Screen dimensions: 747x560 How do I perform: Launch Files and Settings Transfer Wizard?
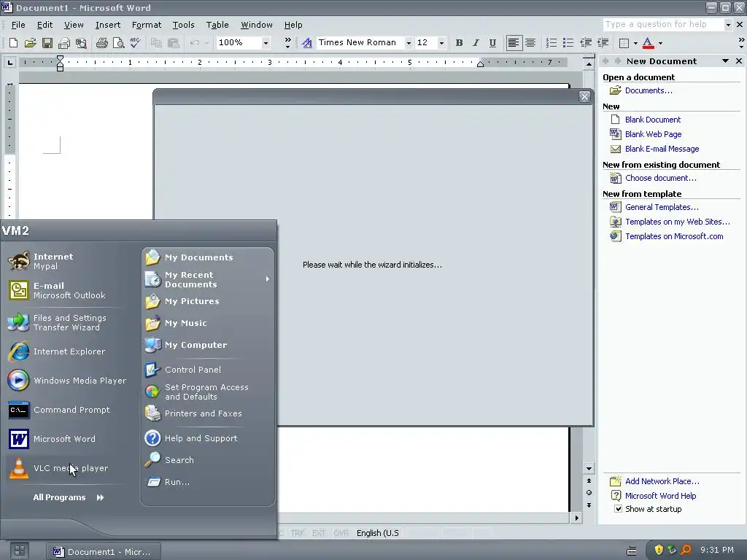(68, 322)
